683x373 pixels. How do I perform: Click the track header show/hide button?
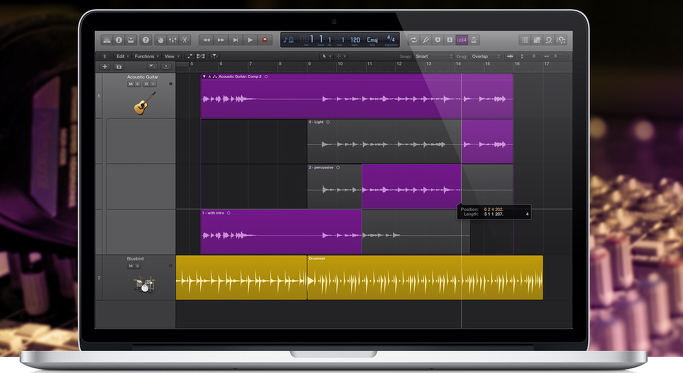(x=166, y=67)
